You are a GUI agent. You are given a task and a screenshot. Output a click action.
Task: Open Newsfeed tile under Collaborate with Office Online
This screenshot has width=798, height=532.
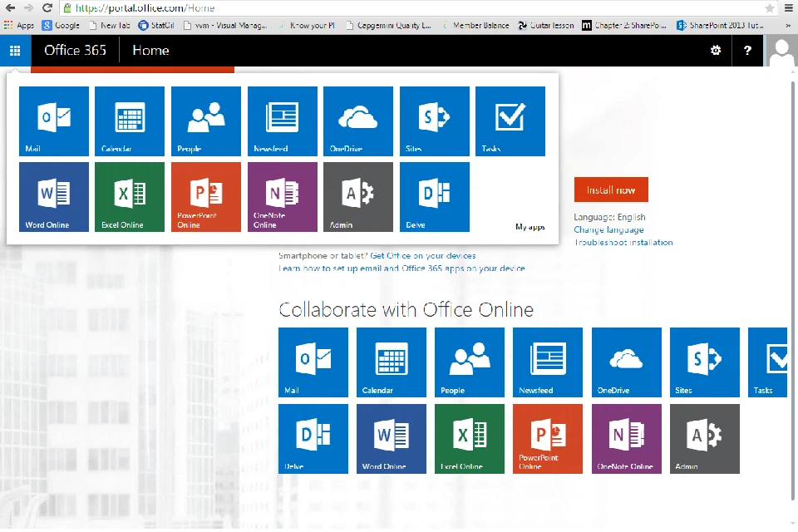click(x=548, y=362)
